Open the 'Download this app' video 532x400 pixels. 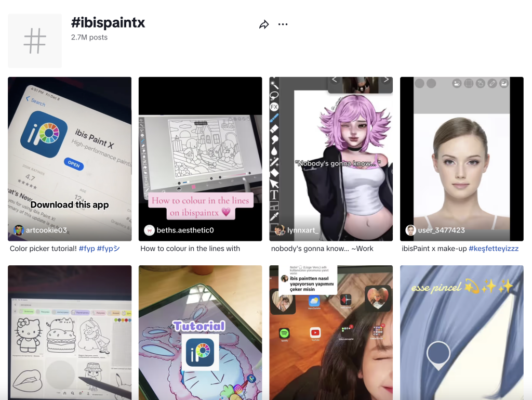pos(70,156)
